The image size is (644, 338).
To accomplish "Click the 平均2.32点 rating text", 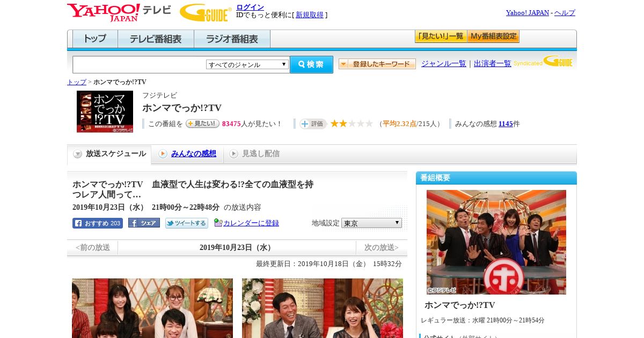I will click(399, 124).
